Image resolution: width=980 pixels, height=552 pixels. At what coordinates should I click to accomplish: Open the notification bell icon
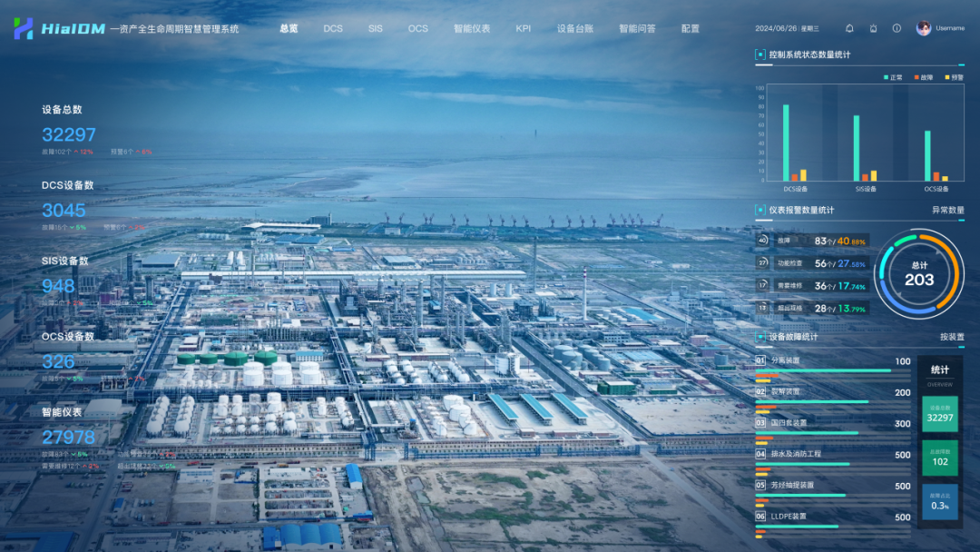pos(849,28)
